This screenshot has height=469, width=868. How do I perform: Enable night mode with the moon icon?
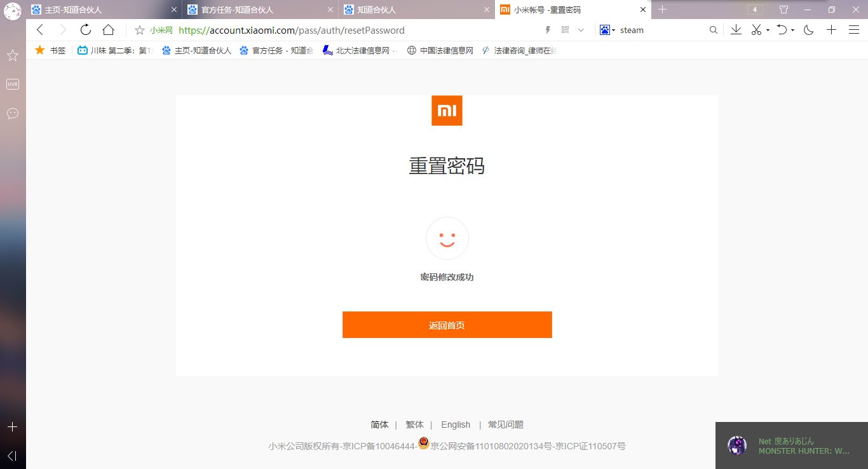pyautogui.click(x=808, y=30)
